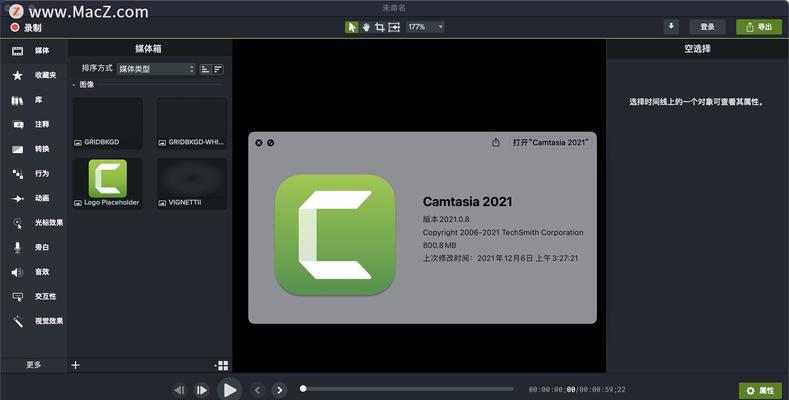Click the round Play button

pos(229,389)
